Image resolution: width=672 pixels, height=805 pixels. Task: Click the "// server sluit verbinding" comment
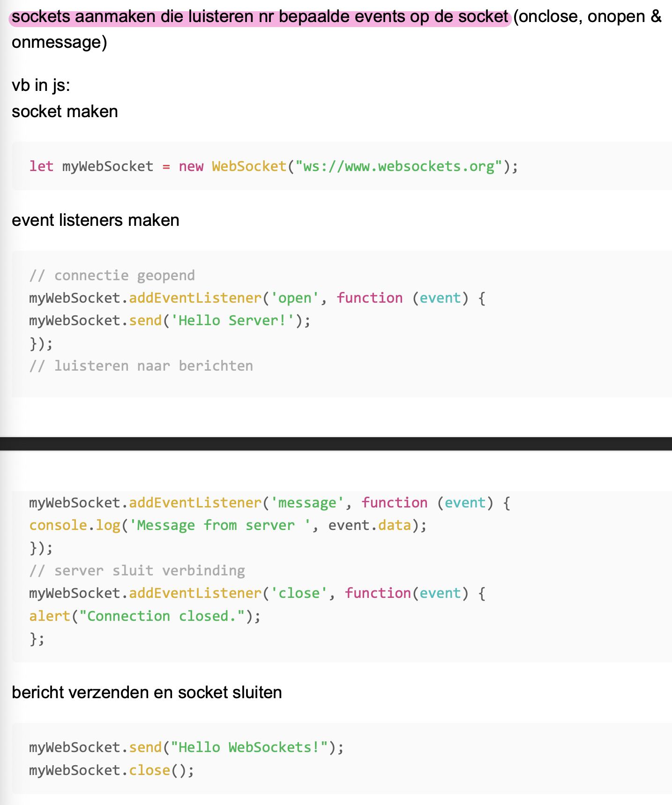pyautogui.click(x=137, y=571)
